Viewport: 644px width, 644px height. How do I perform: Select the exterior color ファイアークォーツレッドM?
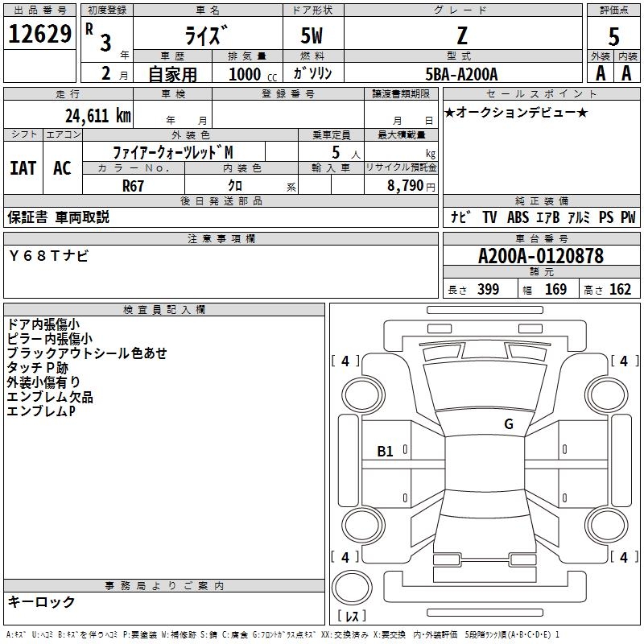(173, 152)
